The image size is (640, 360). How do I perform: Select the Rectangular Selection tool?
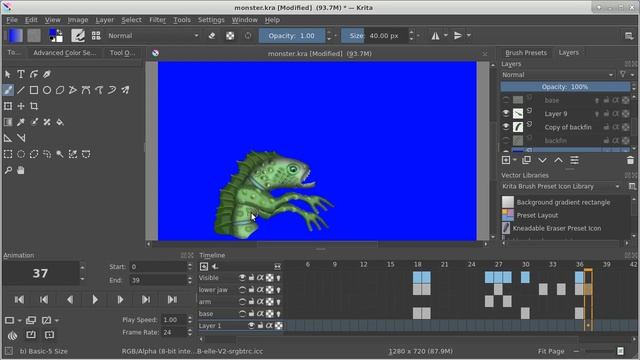[x=8, y=154]
